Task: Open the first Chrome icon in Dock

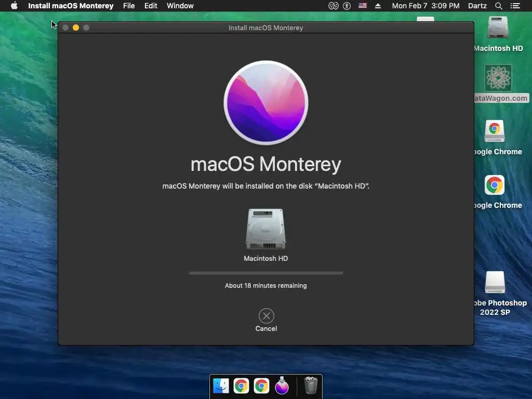Action: (x=241, y=386)
